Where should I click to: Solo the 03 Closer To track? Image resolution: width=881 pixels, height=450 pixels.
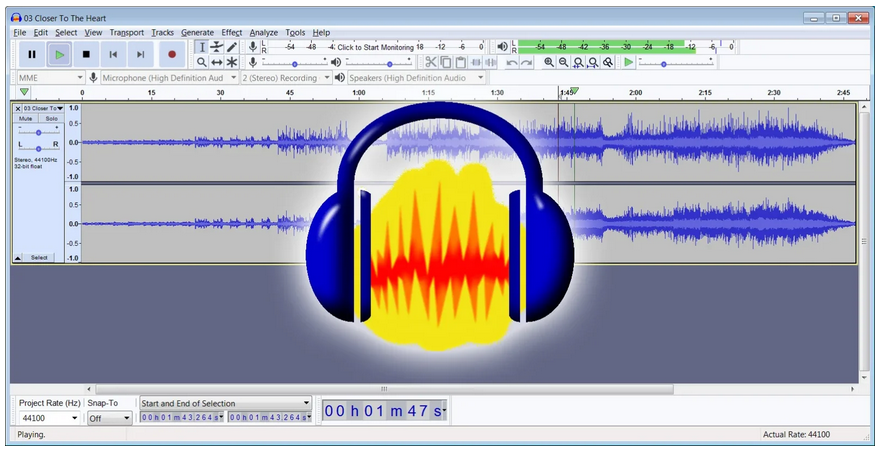point(51,119)
